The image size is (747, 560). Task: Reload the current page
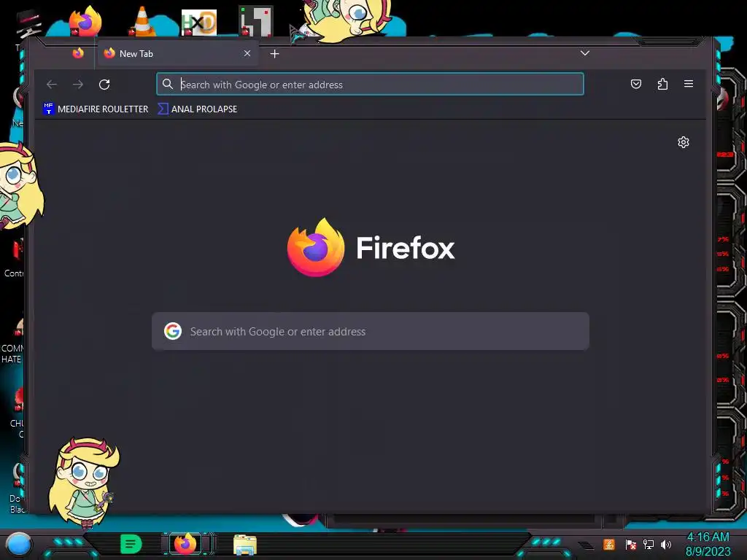coord(104,85)
